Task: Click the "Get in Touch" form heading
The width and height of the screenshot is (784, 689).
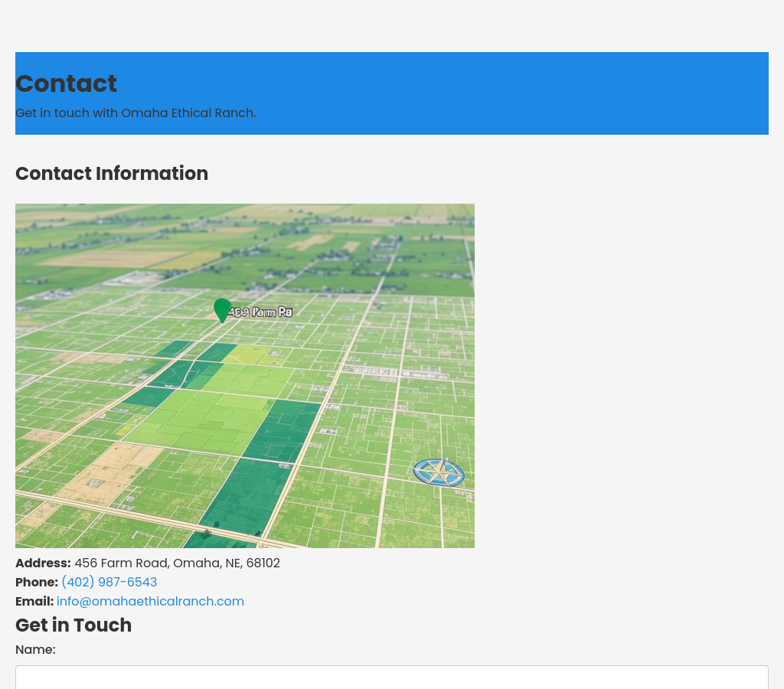Action: pyautogui.click(x=73, y=625)
